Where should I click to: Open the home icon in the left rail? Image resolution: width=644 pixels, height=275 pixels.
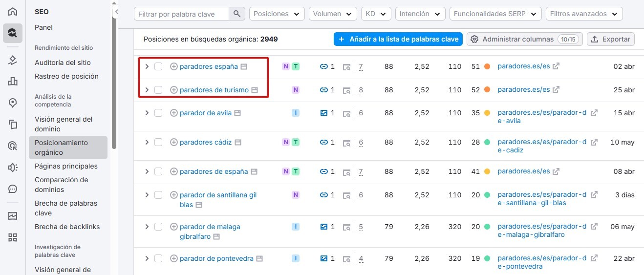click(x=13, y=12)
